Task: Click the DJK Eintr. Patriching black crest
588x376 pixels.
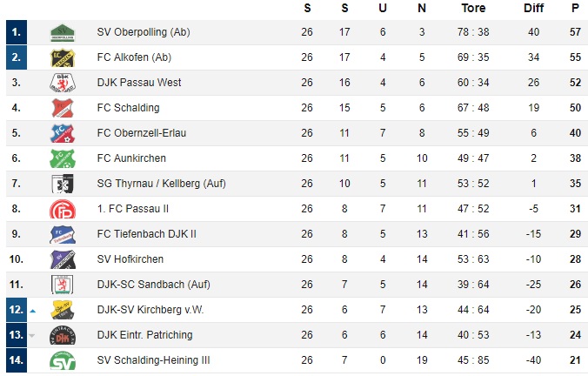Action: click(x=63, y=335)
